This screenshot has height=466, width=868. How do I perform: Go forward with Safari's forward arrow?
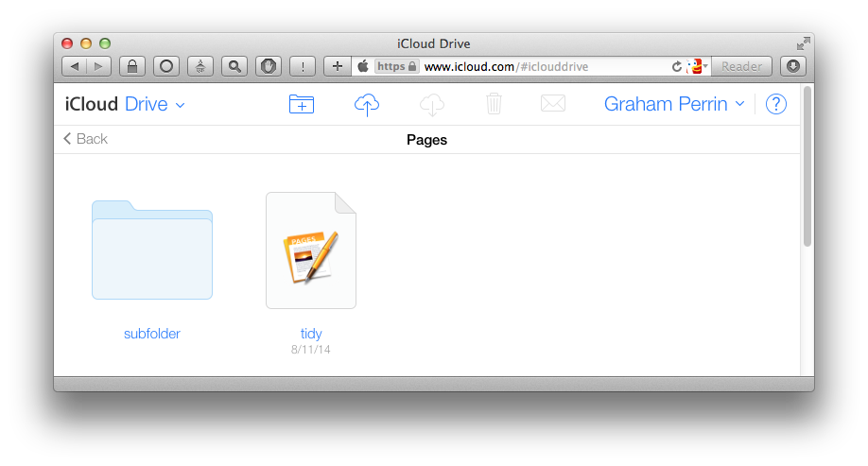99,66
